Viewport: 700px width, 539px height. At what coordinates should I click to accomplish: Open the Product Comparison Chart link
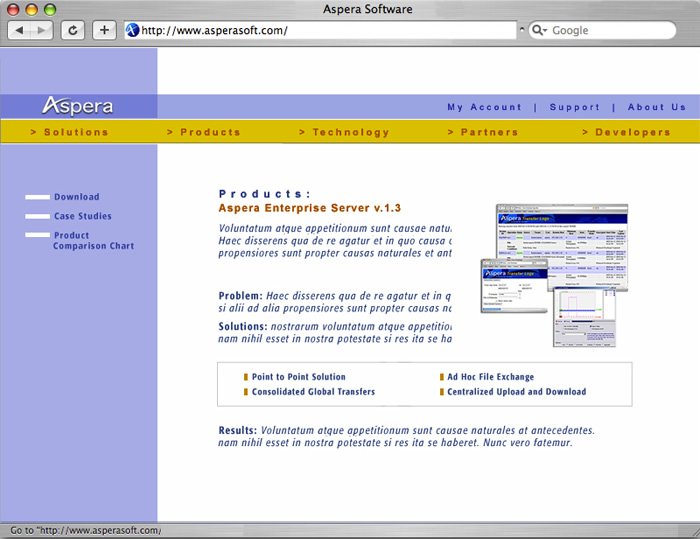(93, 240)
